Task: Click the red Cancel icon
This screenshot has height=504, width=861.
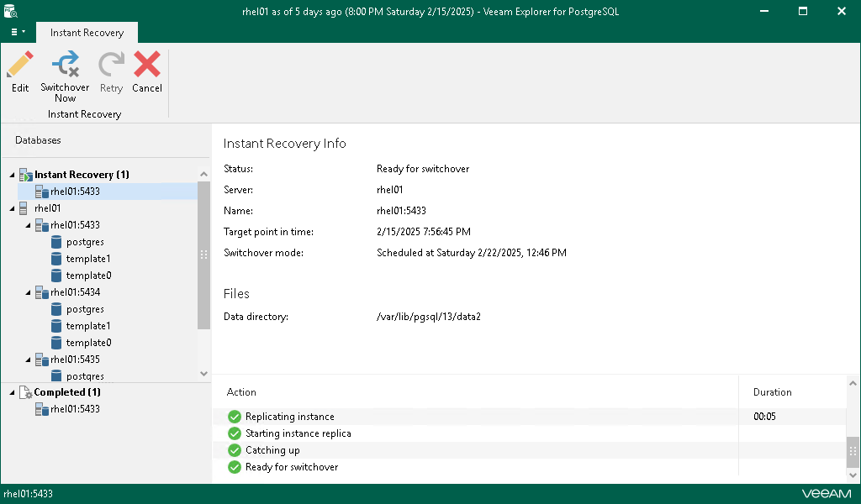Action: 147,66
